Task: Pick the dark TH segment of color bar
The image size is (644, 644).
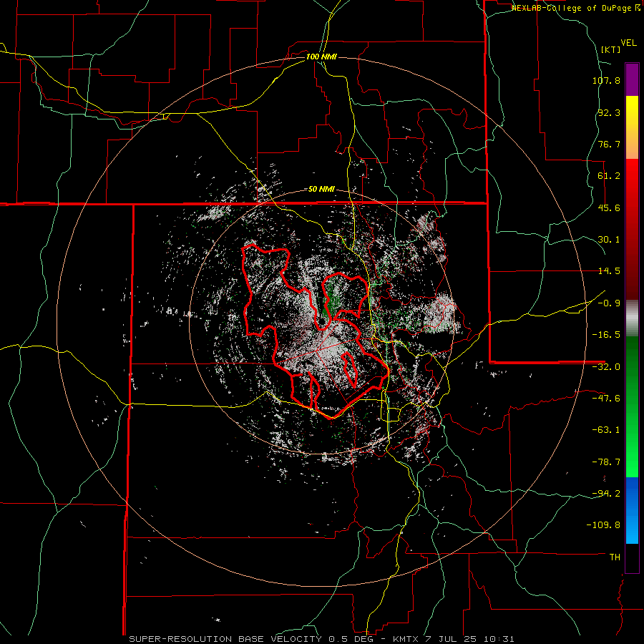Action: (632, 557)
